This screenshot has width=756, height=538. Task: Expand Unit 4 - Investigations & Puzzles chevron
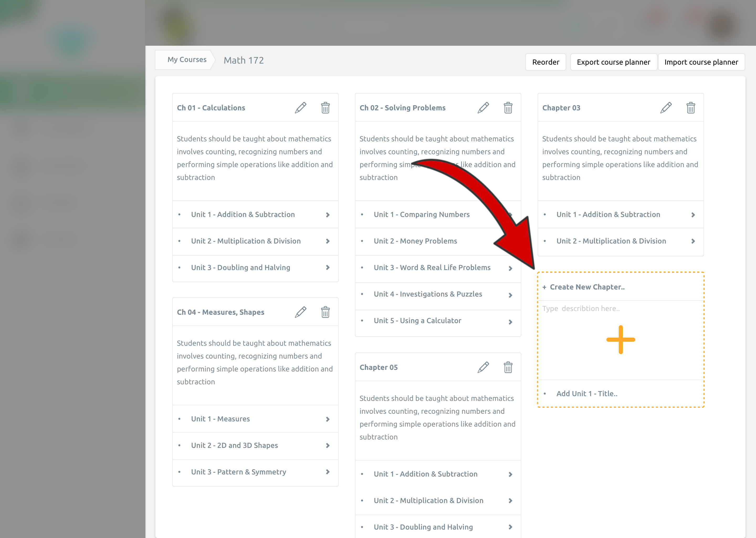point(510,295)
